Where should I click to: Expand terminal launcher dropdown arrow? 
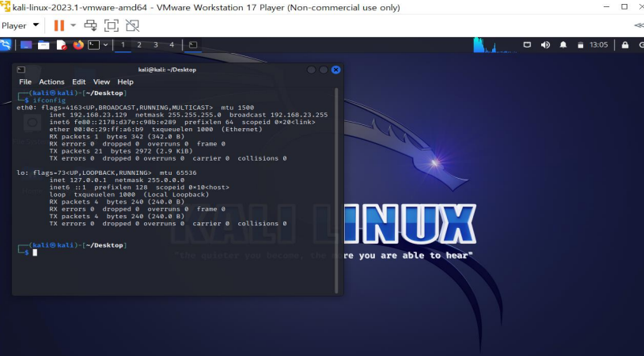tap(105, 45)
